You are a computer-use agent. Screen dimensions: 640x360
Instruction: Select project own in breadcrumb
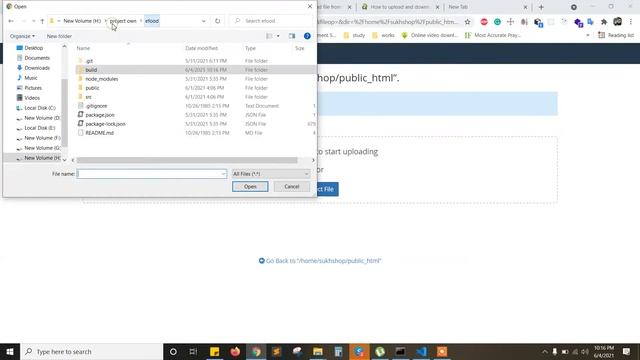pyautogui.click(x=123, y=21)
